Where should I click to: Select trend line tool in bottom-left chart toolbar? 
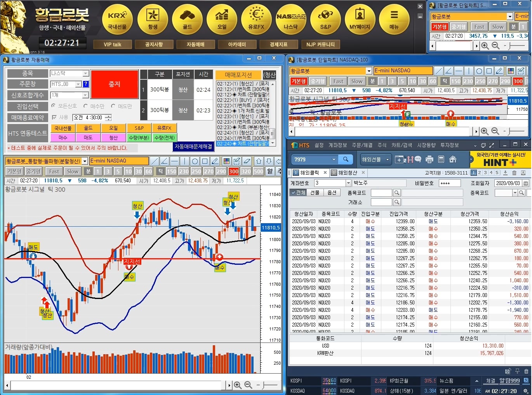(x=155, y=161)
